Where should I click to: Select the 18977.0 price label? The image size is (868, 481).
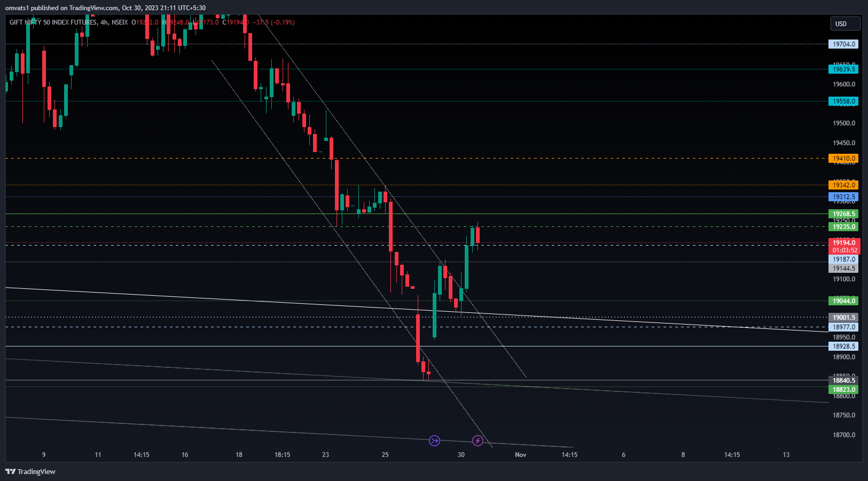pos(844,327)
